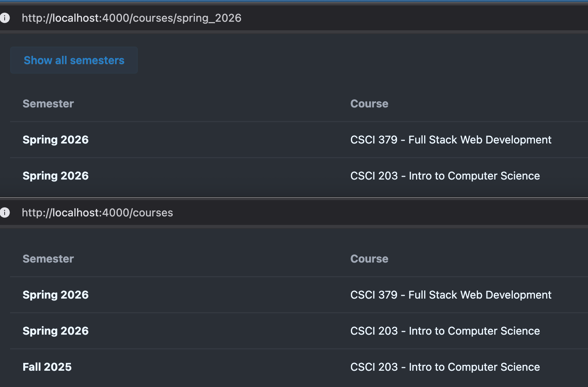Click site info icon beside localhost:4000/courses URL

pyautogui.click(x=5, y=213)
